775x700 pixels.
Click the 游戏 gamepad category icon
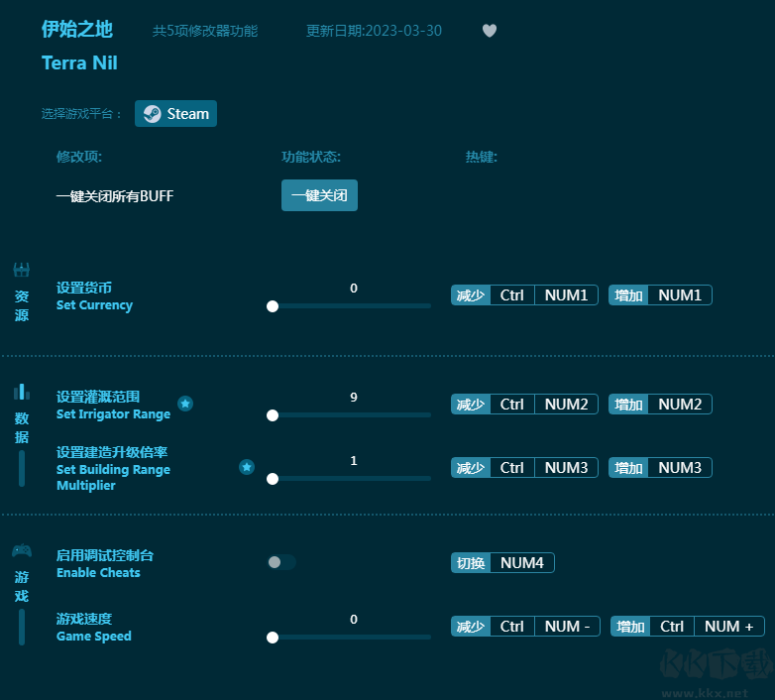pos(22,550)
